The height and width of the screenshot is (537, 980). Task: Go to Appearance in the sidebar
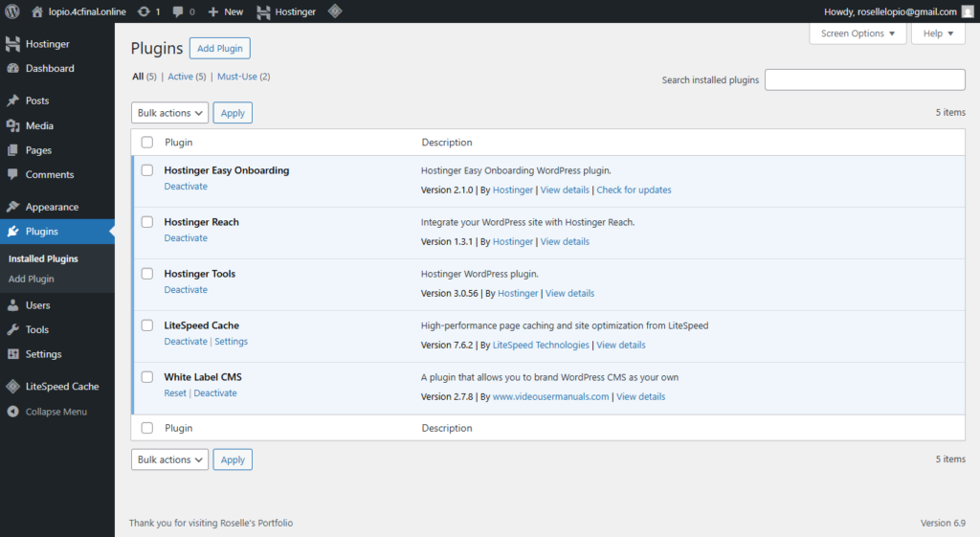tap(52, 207)
